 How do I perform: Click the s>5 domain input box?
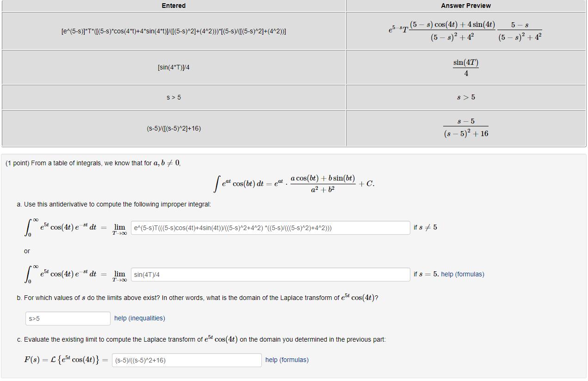click(x=68, y=318)
